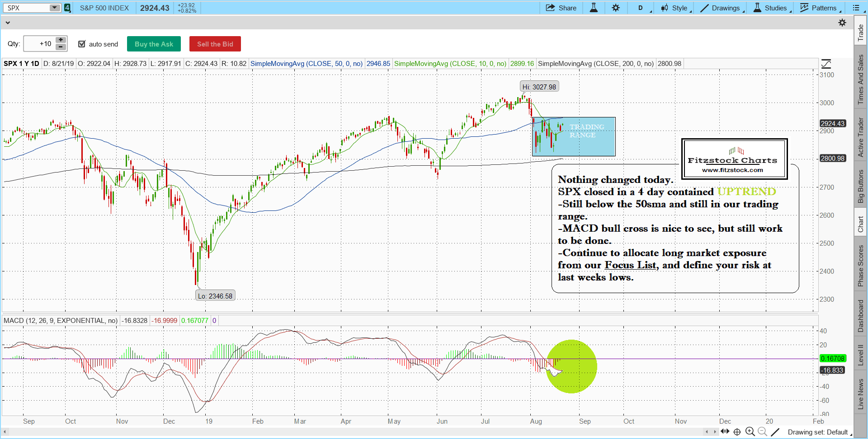Click the horizontal expand arrows icon
The height and width of the screenshot is (439, 868).
pyautogui.click(x=725, y=431)
